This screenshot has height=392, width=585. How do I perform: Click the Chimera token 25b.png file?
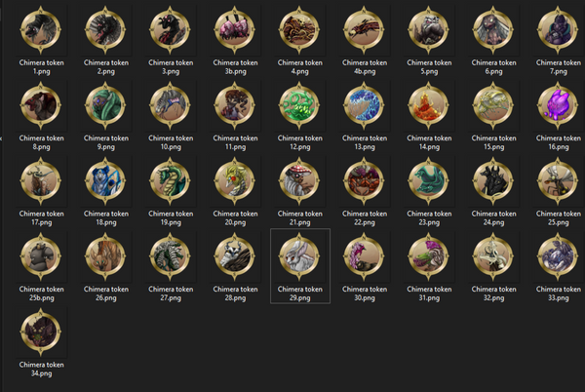coord(41,256)
